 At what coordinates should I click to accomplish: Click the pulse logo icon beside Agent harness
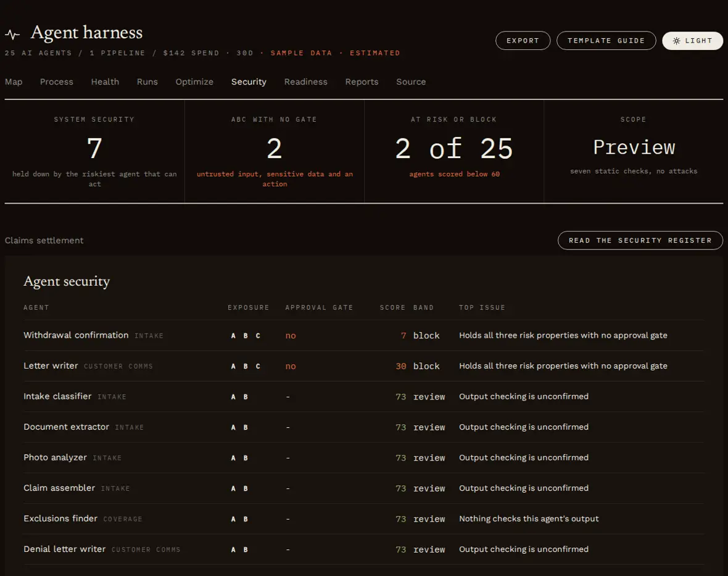click(x=12, y=35)
